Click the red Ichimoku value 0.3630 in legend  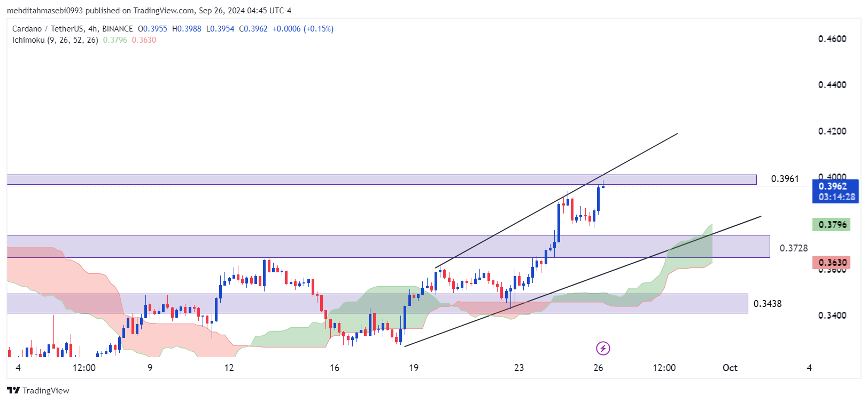coord(144,40)
